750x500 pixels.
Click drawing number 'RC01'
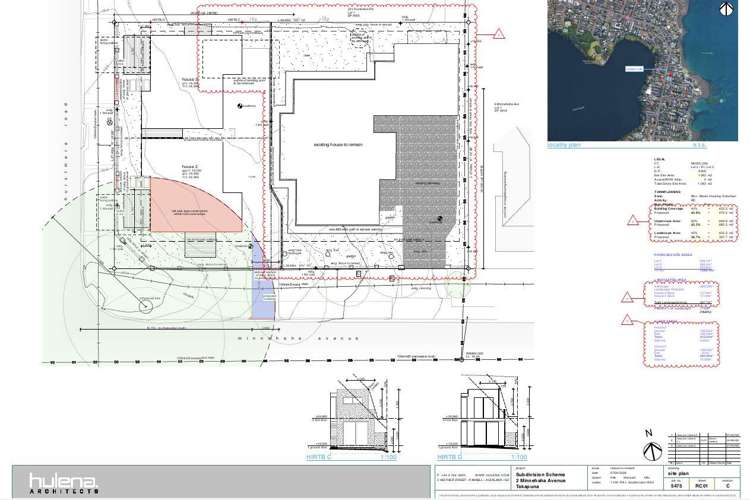tap(702, 486)
